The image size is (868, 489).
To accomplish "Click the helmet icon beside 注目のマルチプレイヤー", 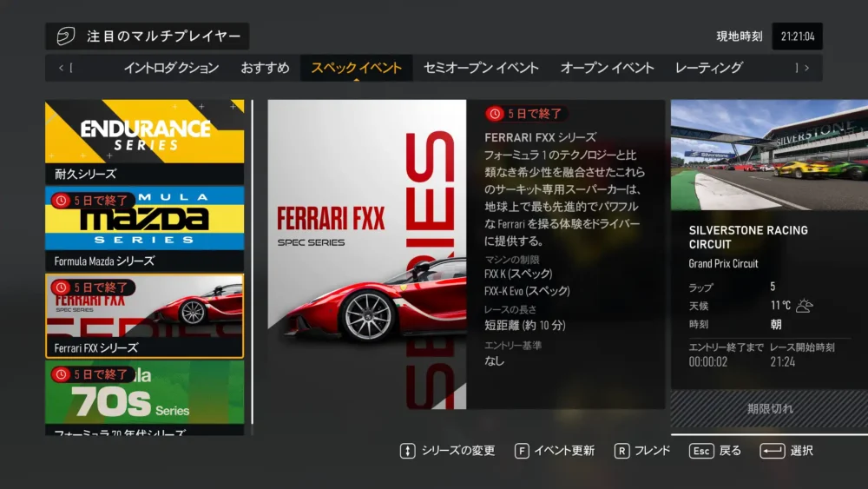I will 65,36.
